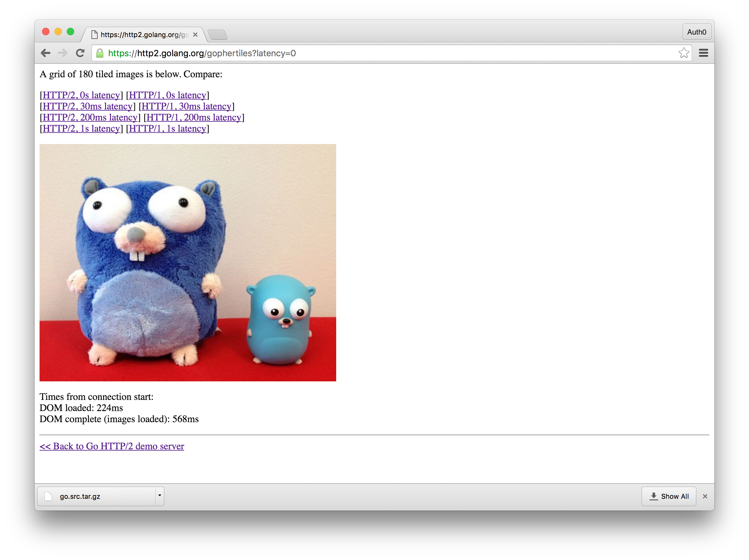Image resolution: width=749 pixels, height=560 pixels.
Task: Click the green padlock security icon
Action: [x=100, y=53]
